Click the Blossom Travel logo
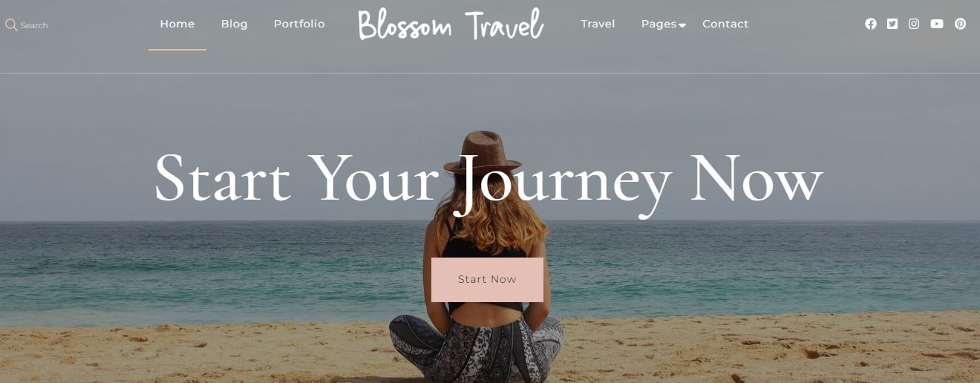 click(451, 24)
